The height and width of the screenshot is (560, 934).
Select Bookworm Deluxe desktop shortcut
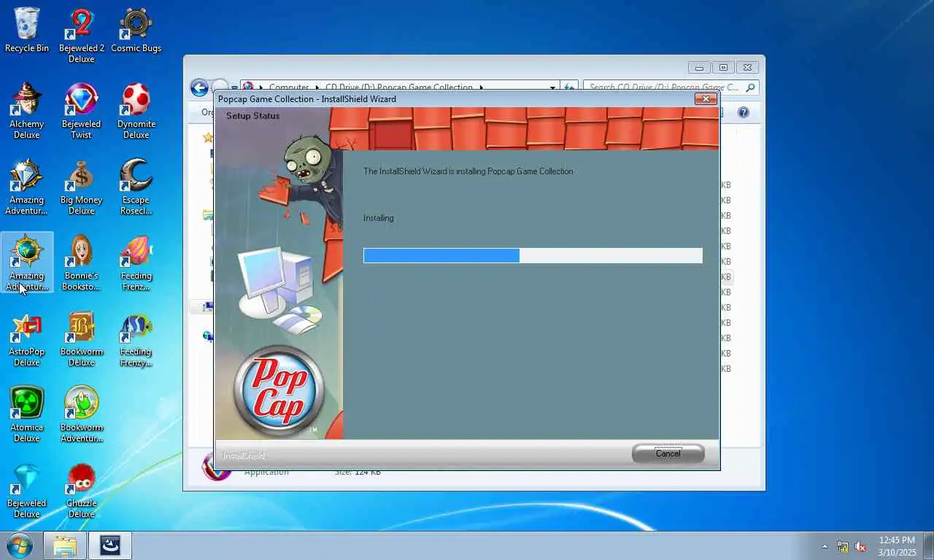click(x=82, y=339)
